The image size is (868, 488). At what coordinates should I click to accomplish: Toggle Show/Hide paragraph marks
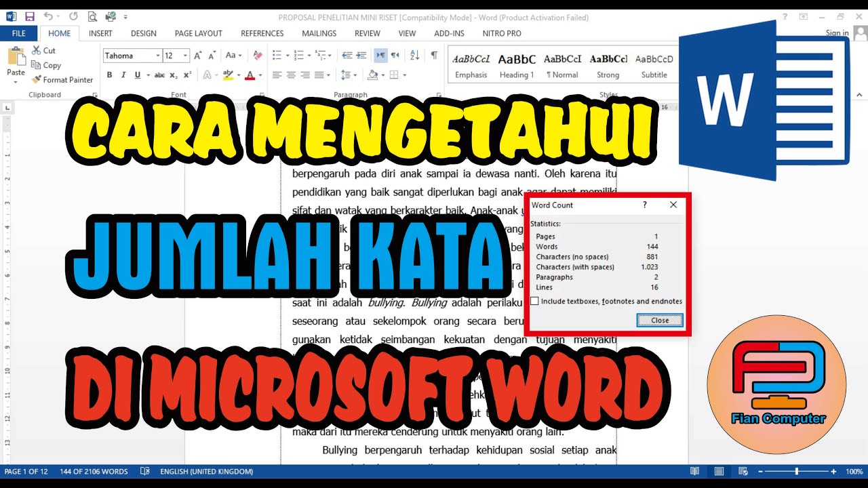point(434,56)
